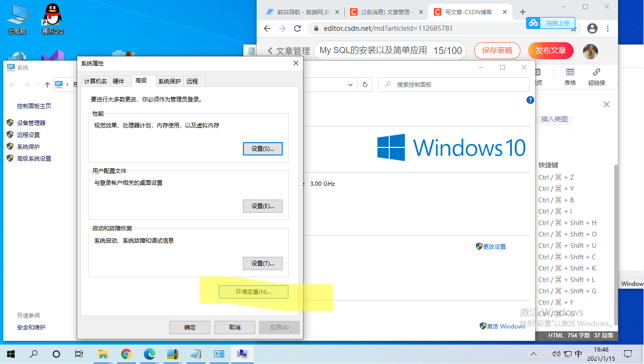Open Chrome three-dot menu

[608, 28]
